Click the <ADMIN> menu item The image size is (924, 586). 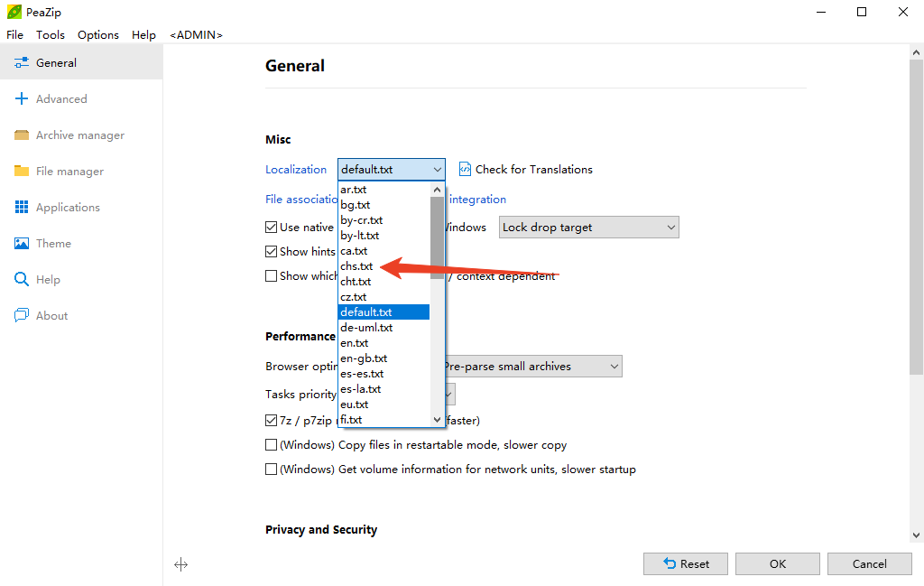(x=196, y=35)
